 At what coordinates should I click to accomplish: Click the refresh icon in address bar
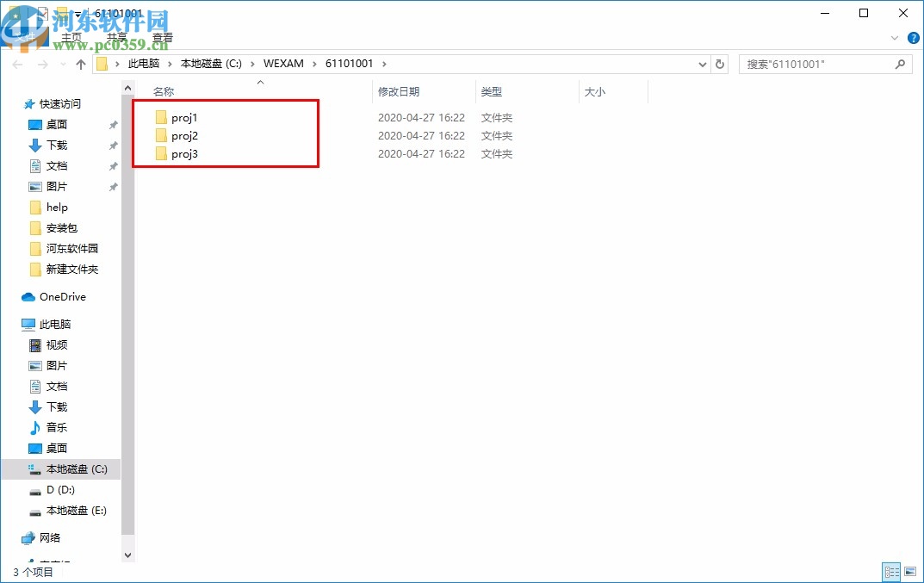[720, 63]
